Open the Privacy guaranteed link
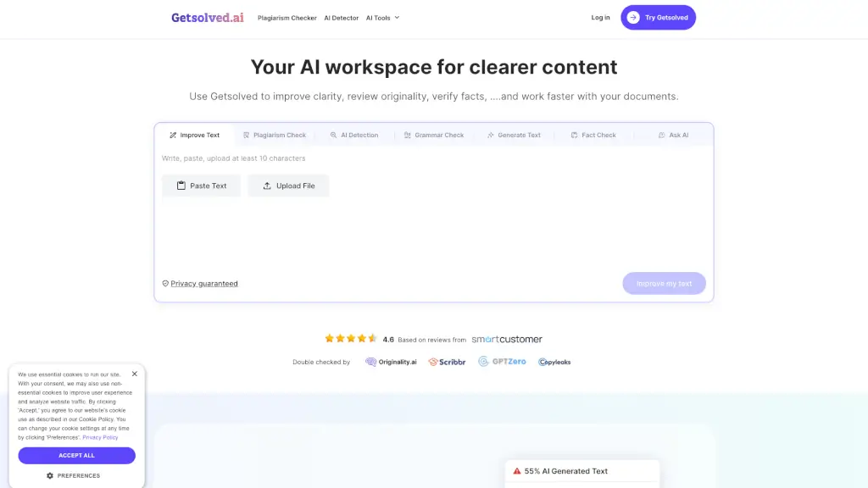 pyautogui.click(x=204, y=283)
